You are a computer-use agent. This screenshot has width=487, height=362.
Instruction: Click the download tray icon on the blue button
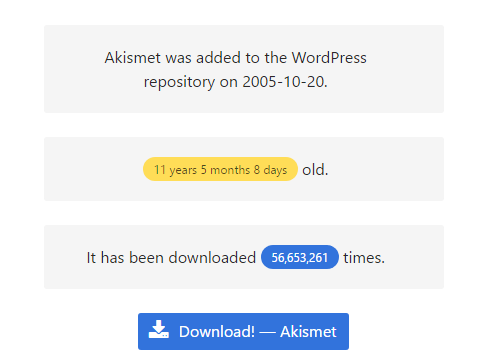point(158,329)
